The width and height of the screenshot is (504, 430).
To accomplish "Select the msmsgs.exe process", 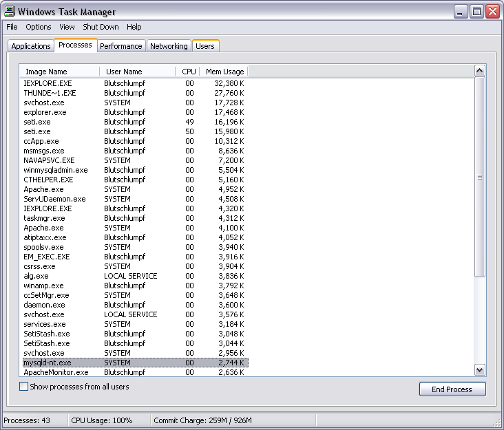I will click(x=135, y=151).
